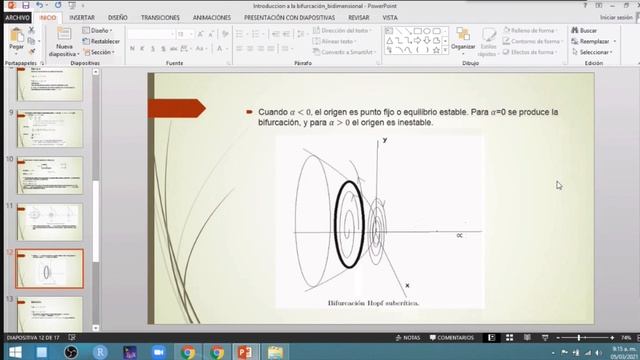Switch to the TRANSICIONES tab
The width and height of the screenshot is (640, 360).
(160, 18)
